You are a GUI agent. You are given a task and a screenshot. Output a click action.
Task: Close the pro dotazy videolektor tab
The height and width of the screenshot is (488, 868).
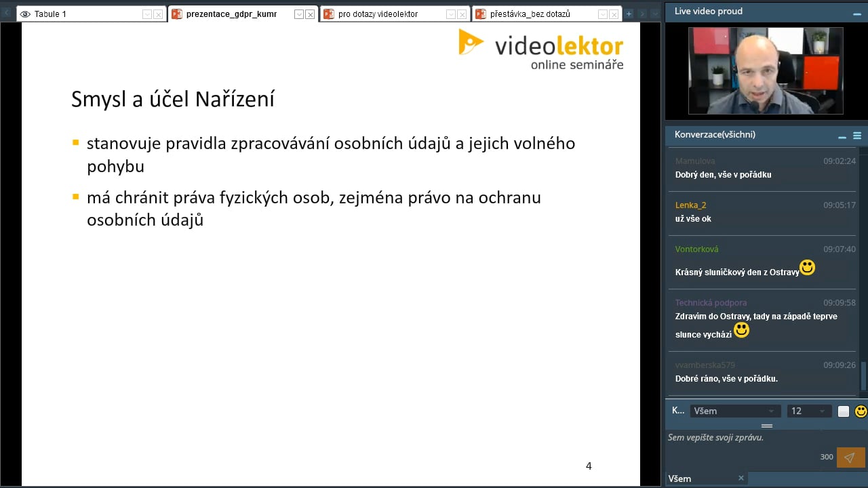(462, 14)
